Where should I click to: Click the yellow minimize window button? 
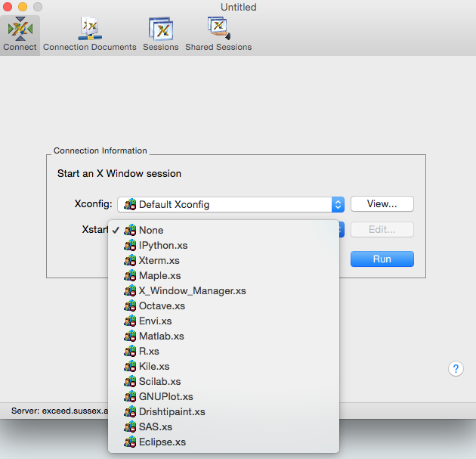(x=23, y=7)
